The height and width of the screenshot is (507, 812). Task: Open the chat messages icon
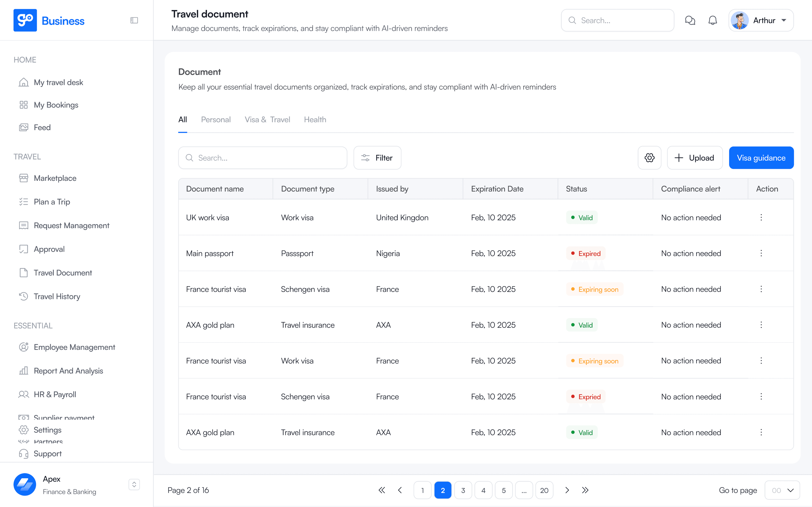point(690,20)
